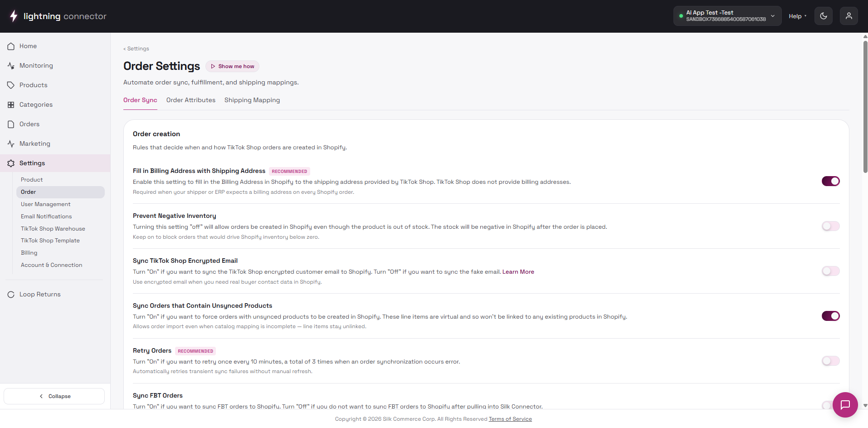Click Show me how button
Screen dimensions: 868x428
click(233, 66)
